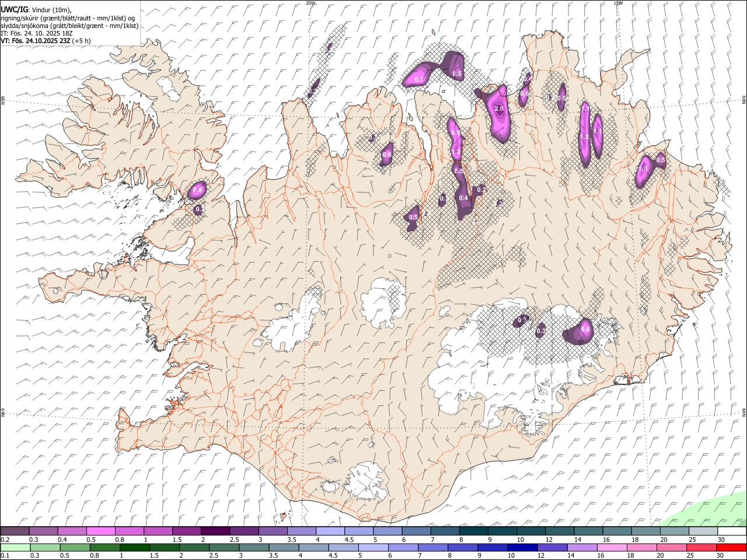The height and width of the screenshot is (560, 747).
Task: Select the darkest purple upper swatch at 2
Action: point(215,531)
